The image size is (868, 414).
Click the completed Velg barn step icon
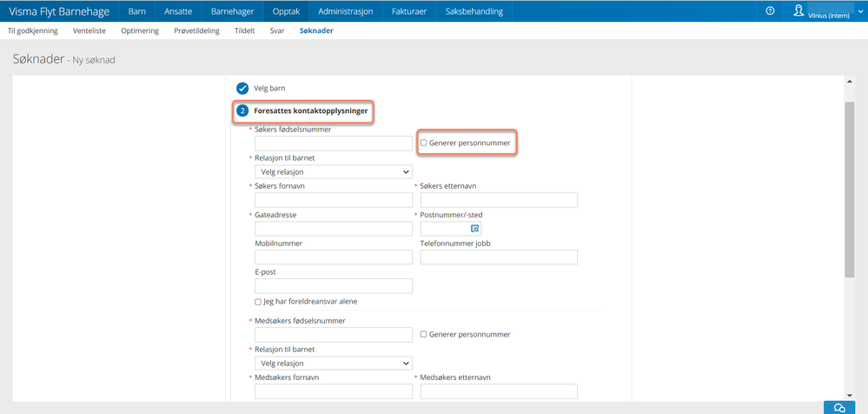pyautogui.click(x=242, y=88)
